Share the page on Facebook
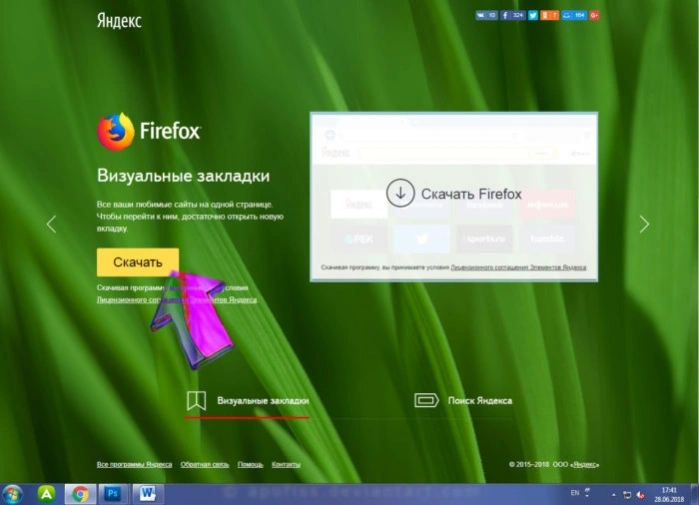Image resolution: width=699 pixels, height=505 pixels. (512, 15)
